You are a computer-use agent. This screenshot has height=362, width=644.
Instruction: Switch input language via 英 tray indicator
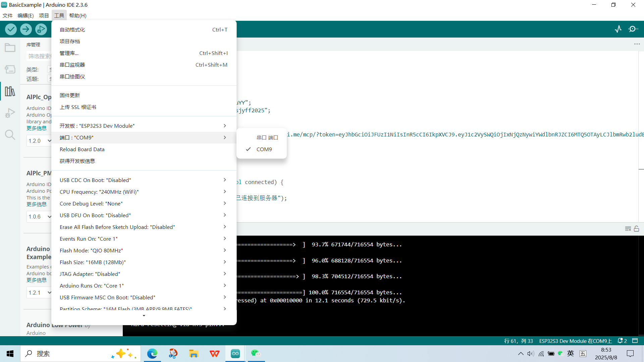tap(571, 354)
